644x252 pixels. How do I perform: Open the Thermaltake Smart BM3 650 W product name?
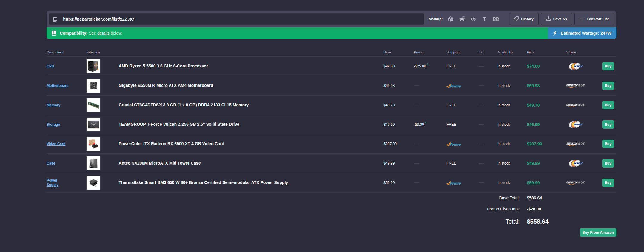click(203, 182)
